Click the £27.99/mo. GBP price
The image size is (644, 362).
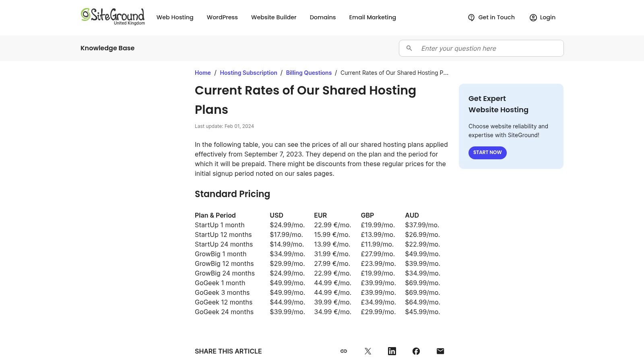click(x=378, y=254)
